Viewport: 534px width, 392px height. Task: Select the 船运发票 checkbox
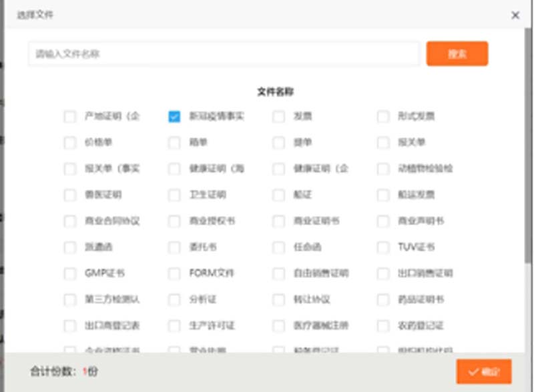[383, 195]
